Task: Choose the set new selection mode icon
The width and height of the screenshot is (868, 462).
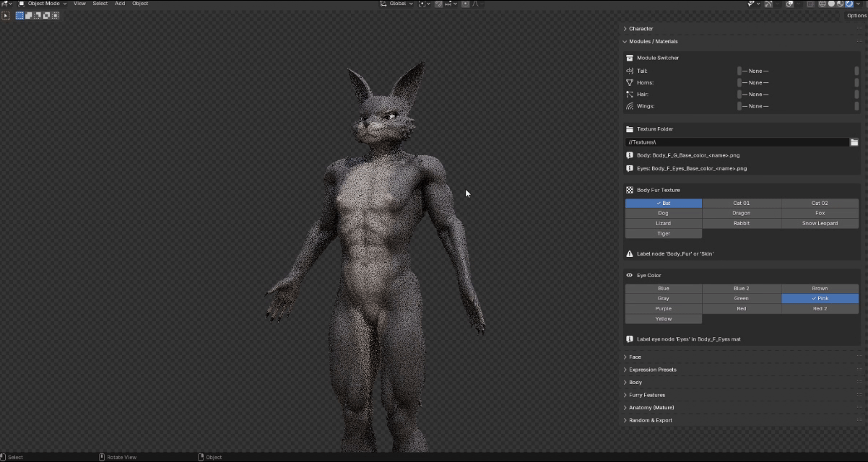Action: (19, 15)
